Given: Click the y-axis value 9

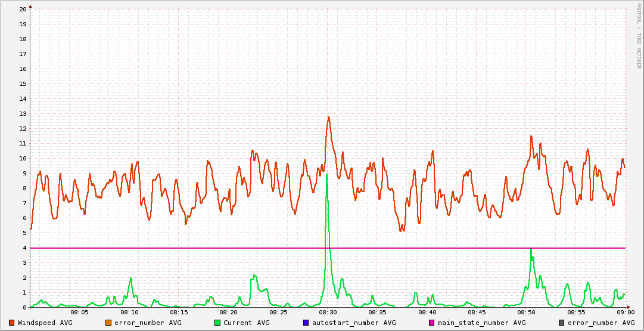Looking at the screenshot, I should (24, 173).
